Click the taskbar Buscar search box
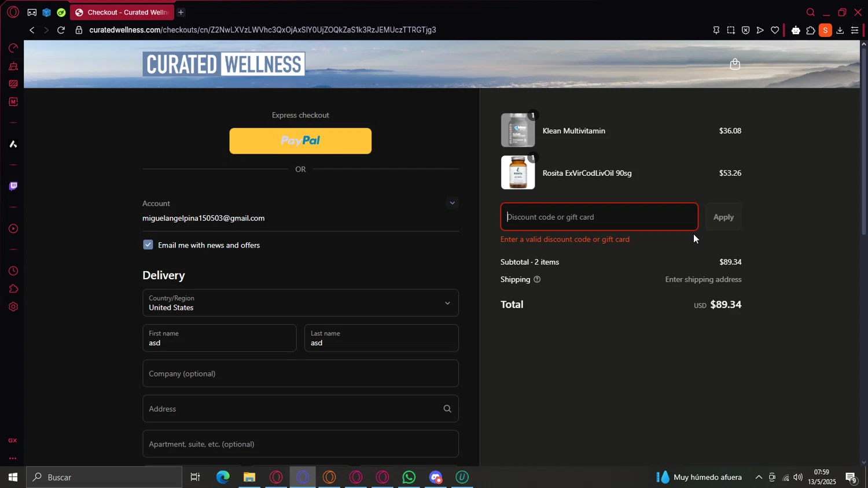Viewport: 868px width, 488px height. 104,477
